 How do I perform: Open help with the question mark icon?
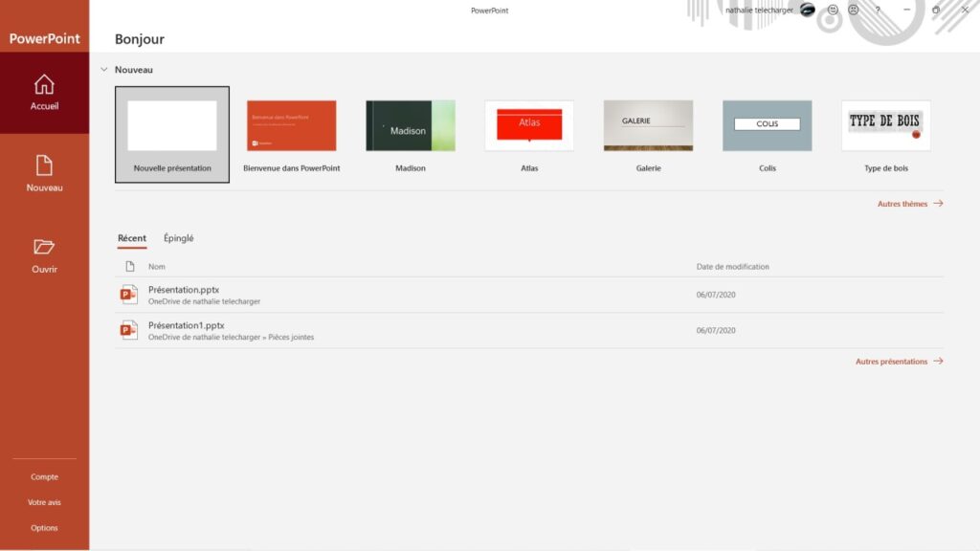(x=878, y=10)
